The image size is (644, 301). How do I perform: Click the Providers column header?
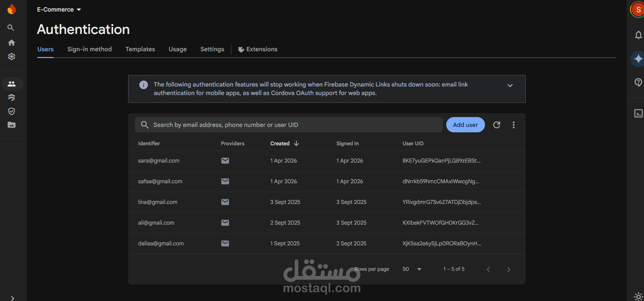click(232, 144)
